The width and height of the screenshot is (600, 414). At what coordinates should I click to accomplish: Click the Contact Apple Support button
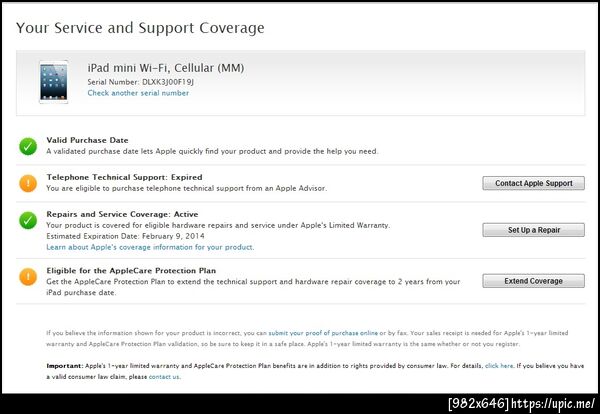[533, 183]
